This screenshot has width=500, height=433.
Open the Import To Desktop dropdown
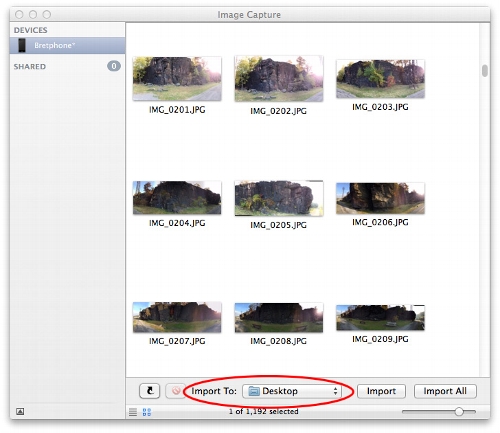coord(292,391)
